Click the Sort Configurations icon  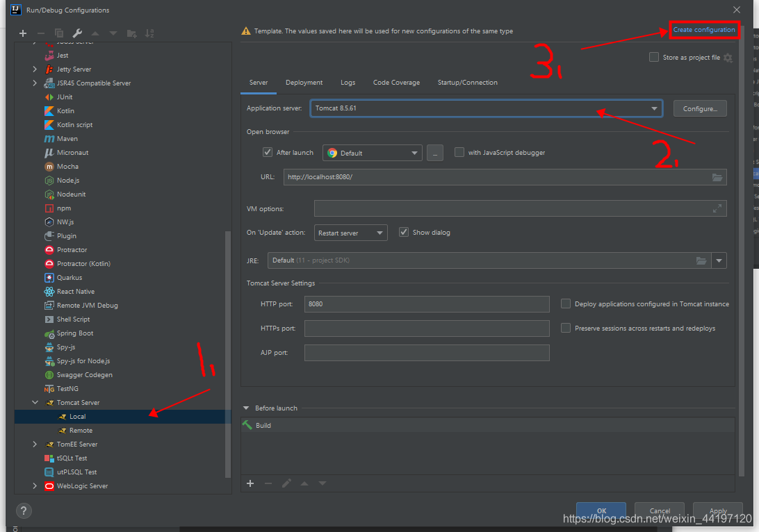pyautogui.click(x=149, y=33)
